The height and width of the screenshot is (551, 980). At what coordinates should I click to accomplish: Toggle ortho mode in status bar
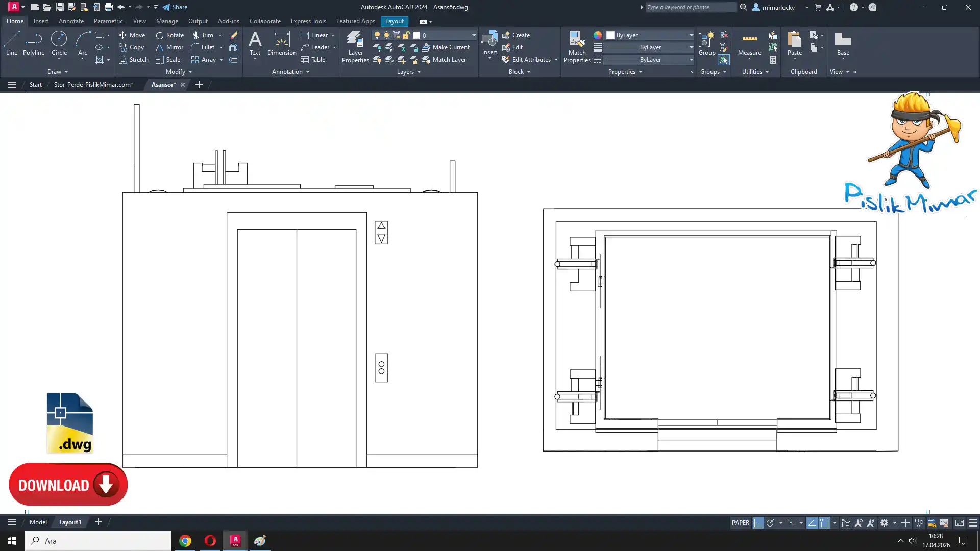pyautogui.click(x=758, y=523)
